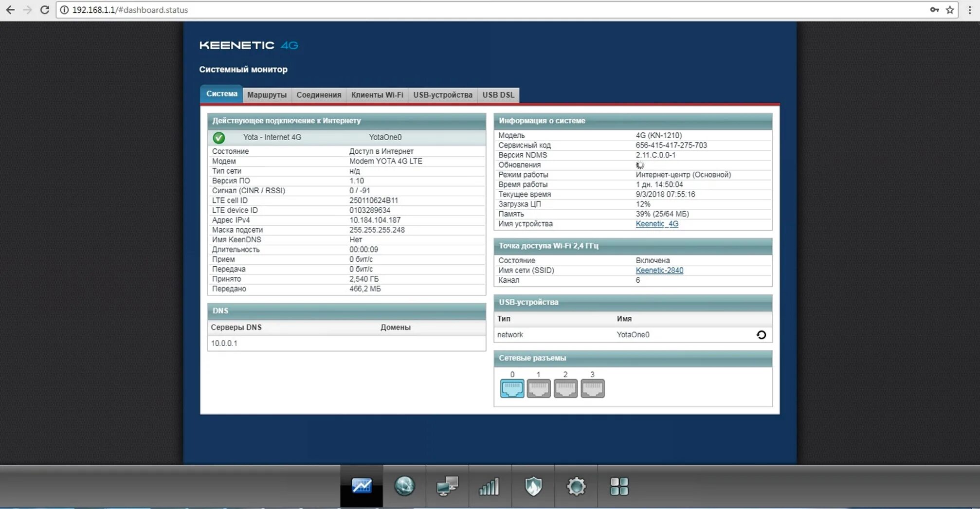The image size is (980, 509).
Task: Open the Keenetic-2840 SSID link
Action: tap(659, 271)
